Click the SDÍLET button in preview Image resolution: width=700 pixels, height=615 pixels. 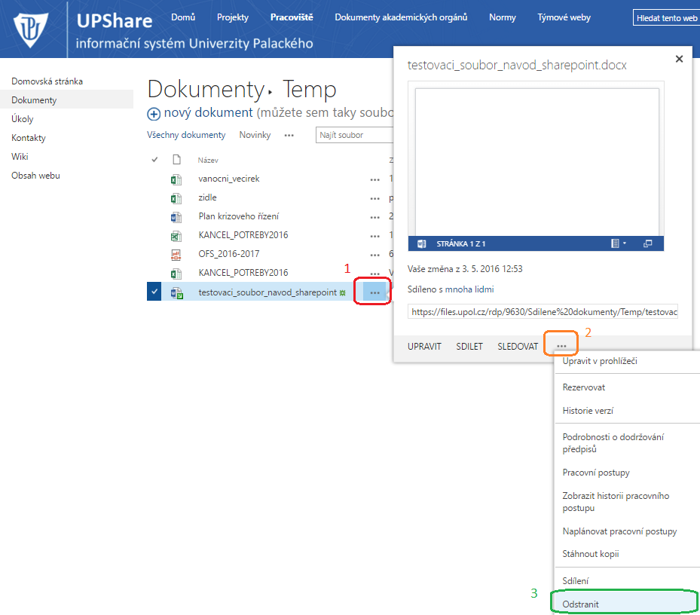[x=469, y=347]
